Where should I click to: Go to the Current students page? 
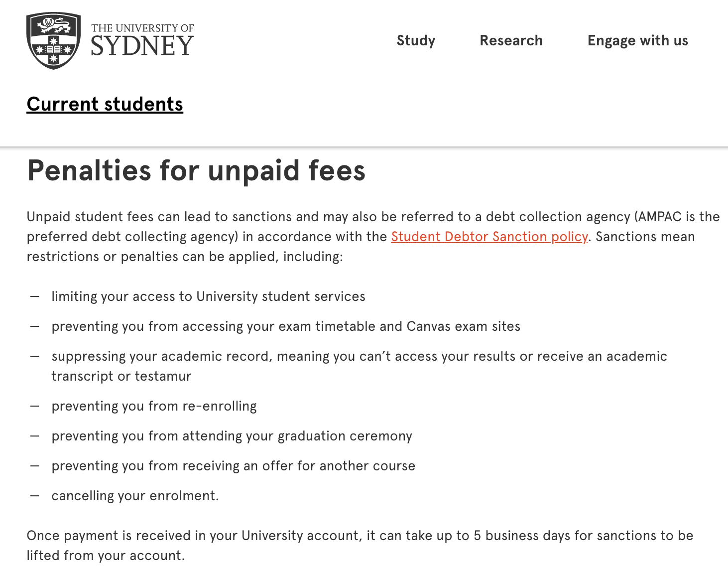[105, 104]
